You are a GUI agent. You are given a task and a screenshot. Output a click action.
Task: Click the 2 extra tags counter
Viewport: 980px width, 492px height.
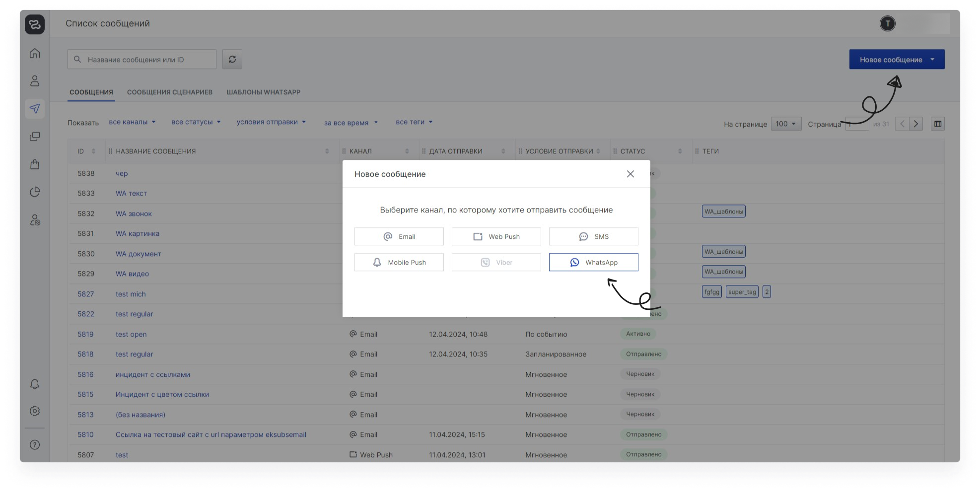pyautogui.click(x=767, y=292)
